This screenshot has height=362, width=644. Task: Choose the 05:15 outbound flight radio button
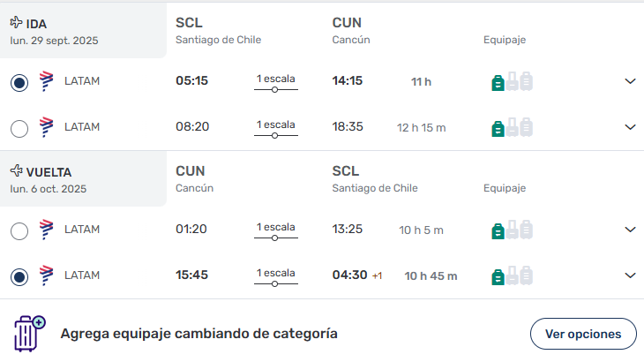tap(19, 83)
